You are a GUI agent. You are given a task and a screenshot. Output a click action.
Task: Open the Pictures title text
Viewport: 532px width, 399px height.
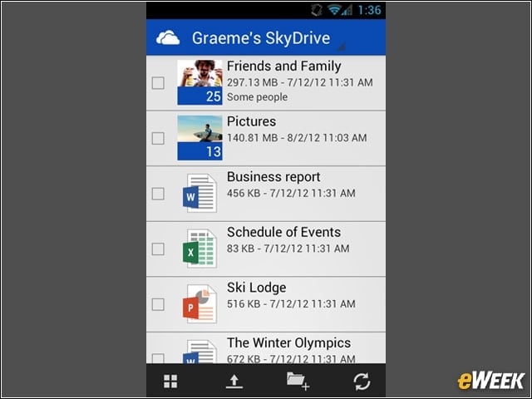[251, 121]
